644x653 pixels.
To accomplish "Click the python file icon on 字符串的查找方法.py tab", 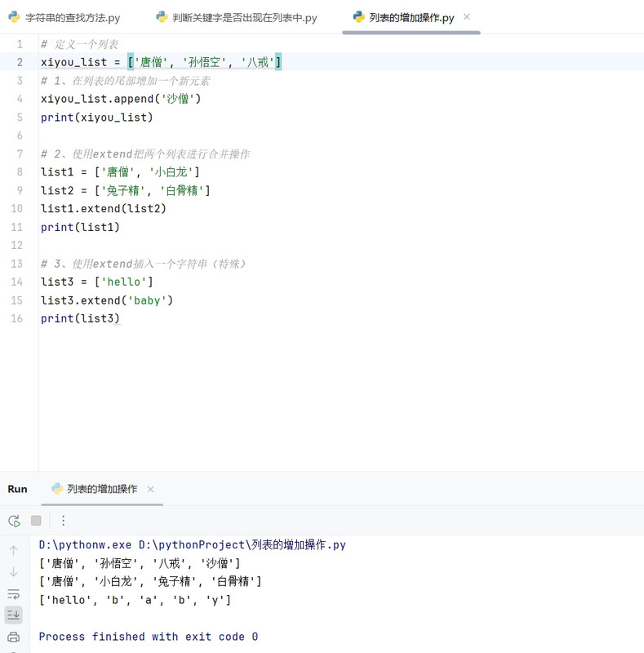I will 14,17.
